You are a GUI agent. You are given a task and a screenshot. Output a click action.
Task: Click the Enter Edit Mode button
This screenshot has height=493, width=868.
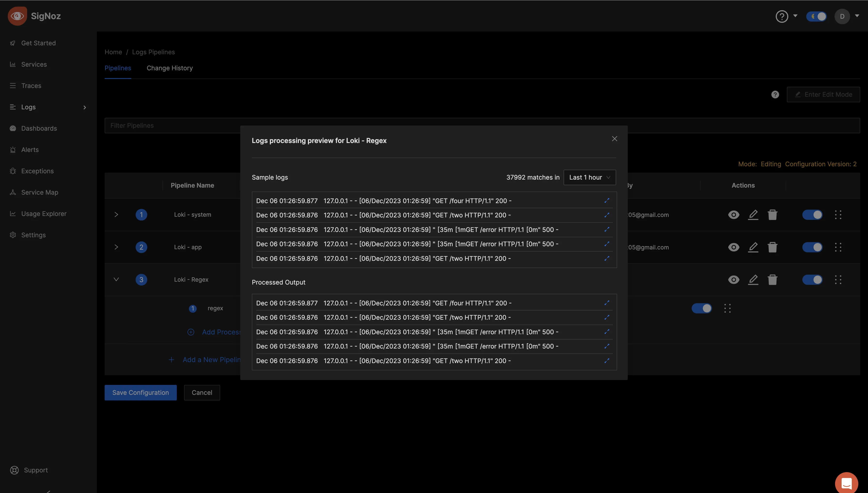(823, 95)
